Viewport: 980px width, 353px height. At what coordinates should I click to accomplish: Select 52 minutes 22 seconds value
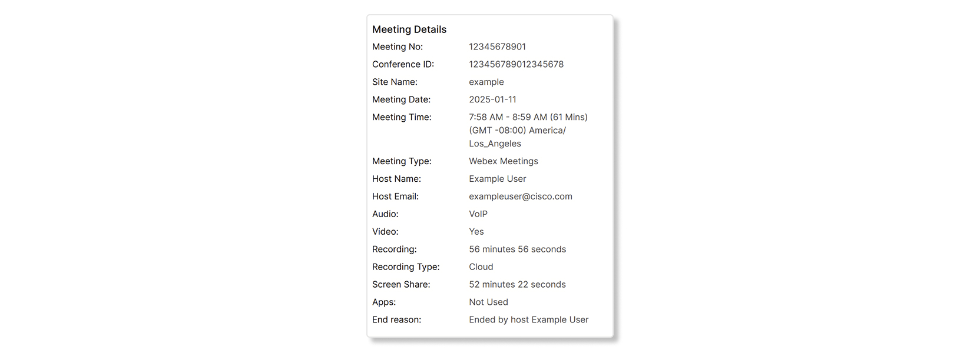518,285
